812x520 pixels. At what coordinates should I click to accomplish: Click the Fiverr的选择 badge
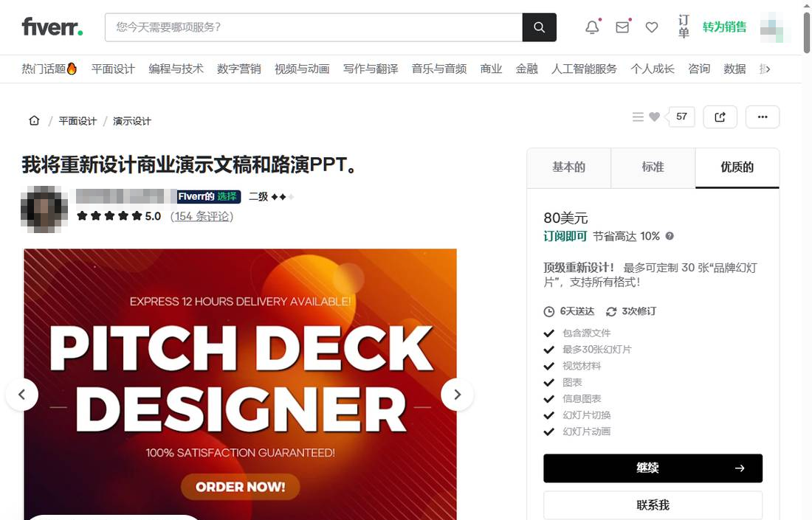pyautogui.click(x=208, y=197)
